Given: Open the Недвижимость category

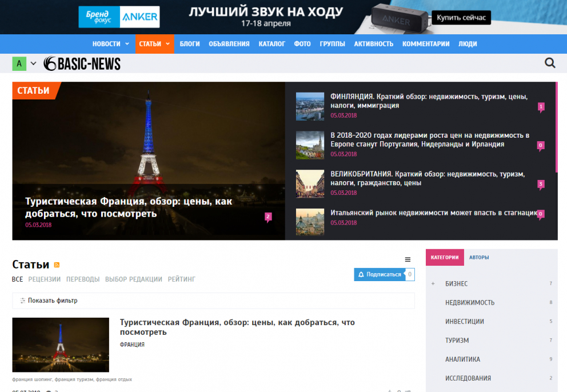Looking at the screenshot, I should (470, 303).
